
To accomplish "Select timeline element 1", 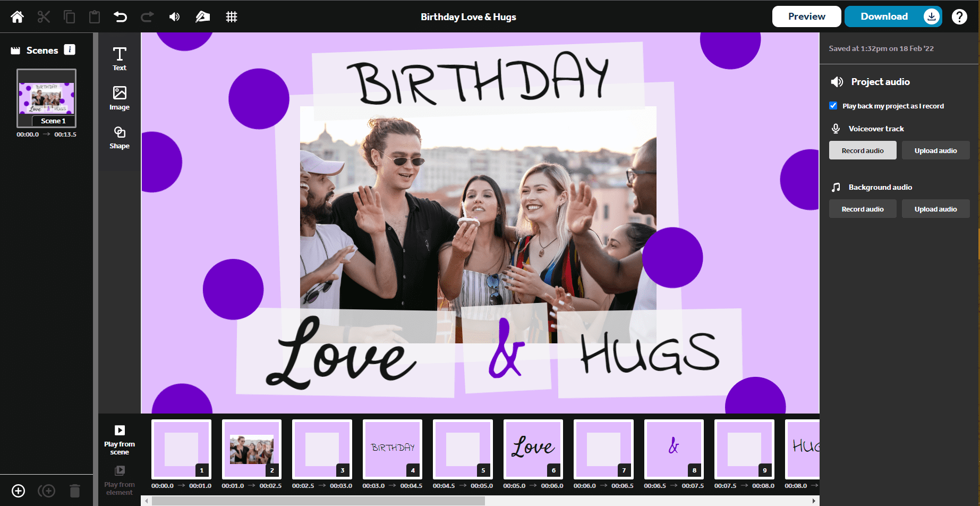I will pos(181,449).
